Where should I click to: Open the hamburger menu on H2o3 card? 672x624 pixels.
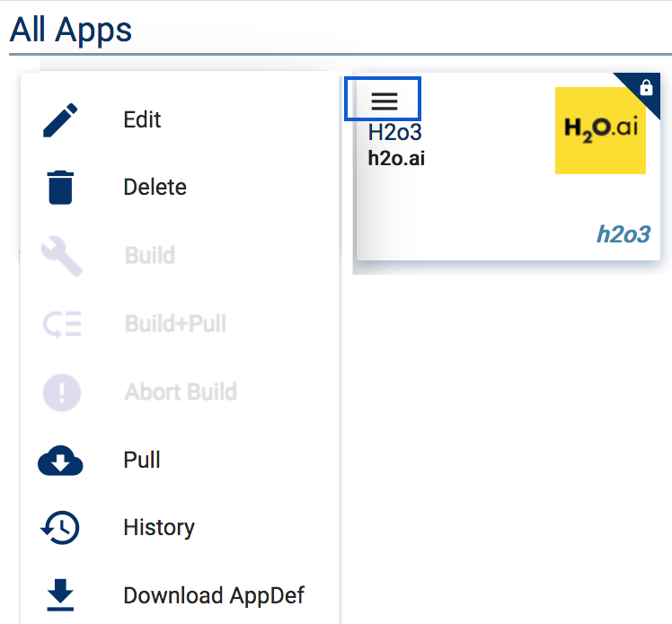[384, 101]
